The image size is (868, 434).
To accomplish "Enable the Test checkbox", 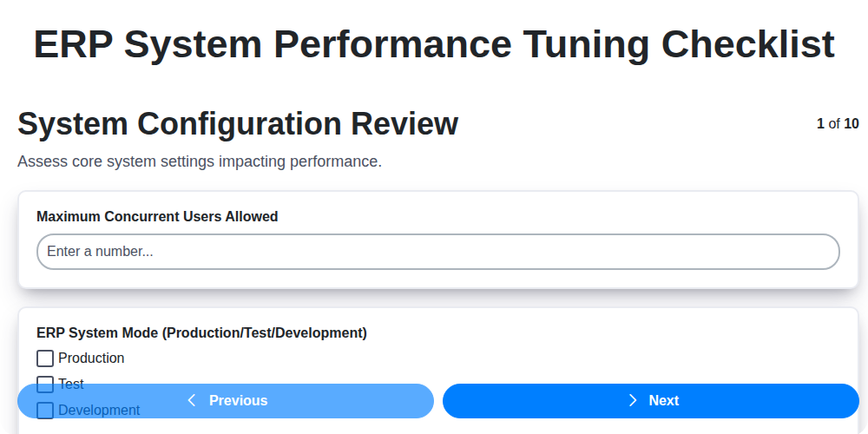I will point(45,383).
